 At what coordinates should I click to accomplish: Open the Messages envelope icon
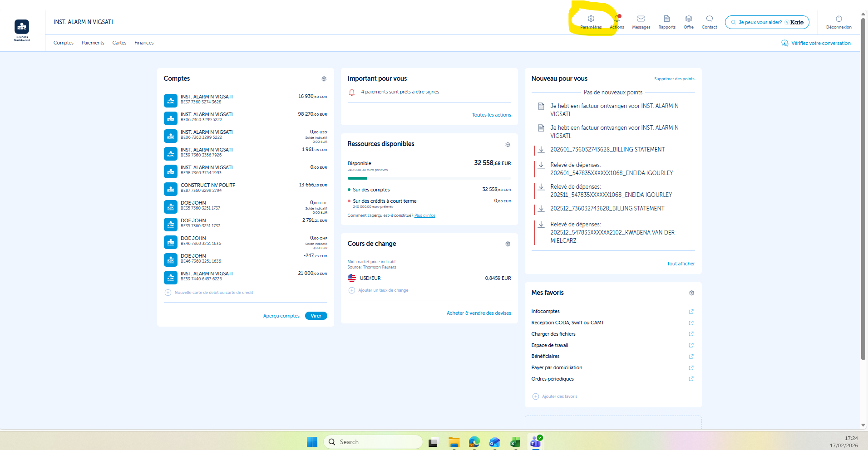pyautogui.click(x=641, y=19)
